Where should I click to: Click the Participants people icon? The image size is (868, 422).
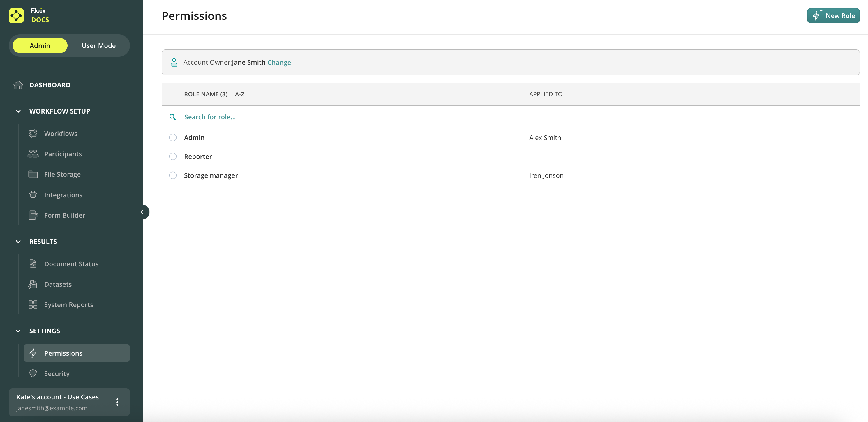33,154
